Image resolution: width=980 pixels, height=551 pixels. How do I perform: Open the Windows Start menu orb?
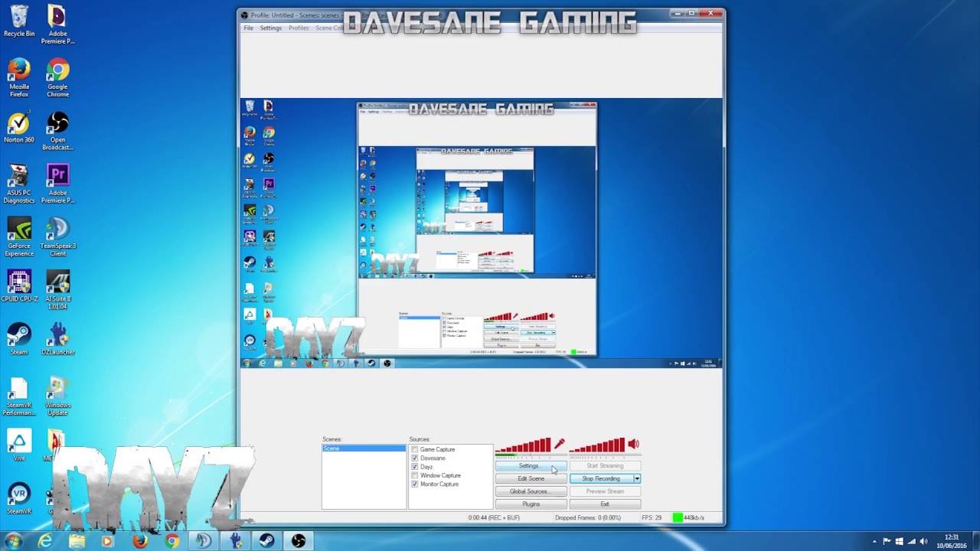(x=13, y=541)
